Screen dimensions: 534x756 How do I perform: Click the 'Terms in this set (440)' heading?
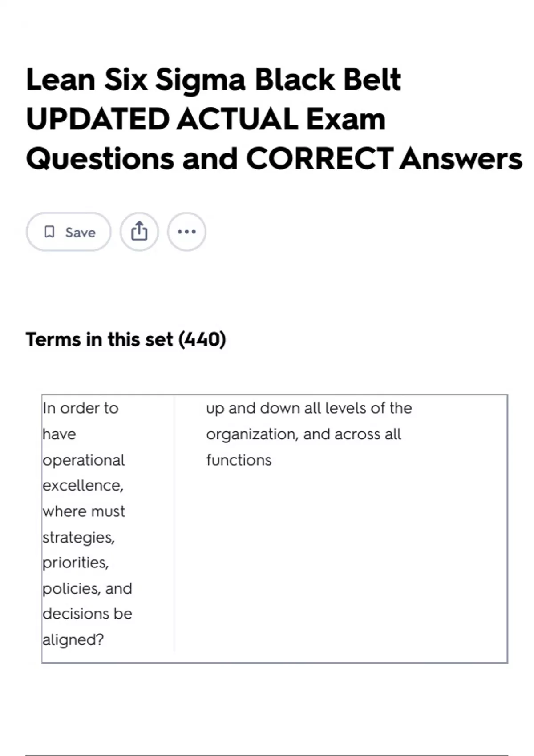coord(126,339)
